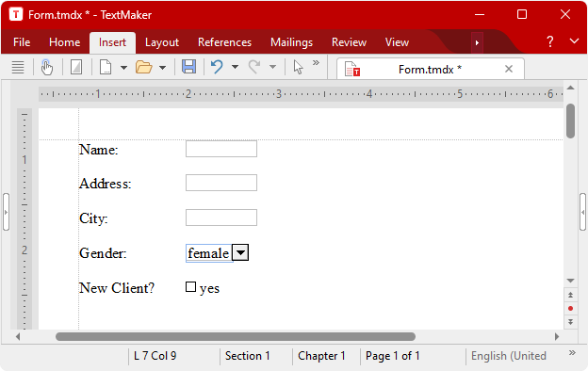Viewport: 588px width, 371px height.
Task: Switch to the Review tab
Action: tap(349, 42)
